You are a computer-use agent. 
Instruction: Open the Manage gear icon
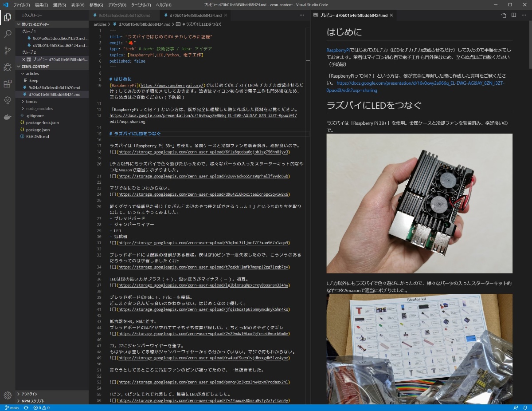tap(8, 395)
